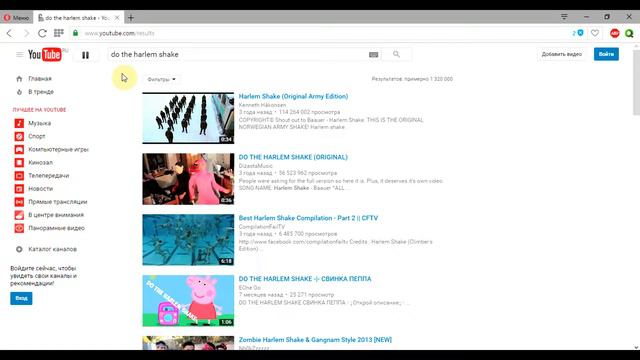Click the В центре внимания icon
This screenshot has height=360, width=640.
(19, 215)
